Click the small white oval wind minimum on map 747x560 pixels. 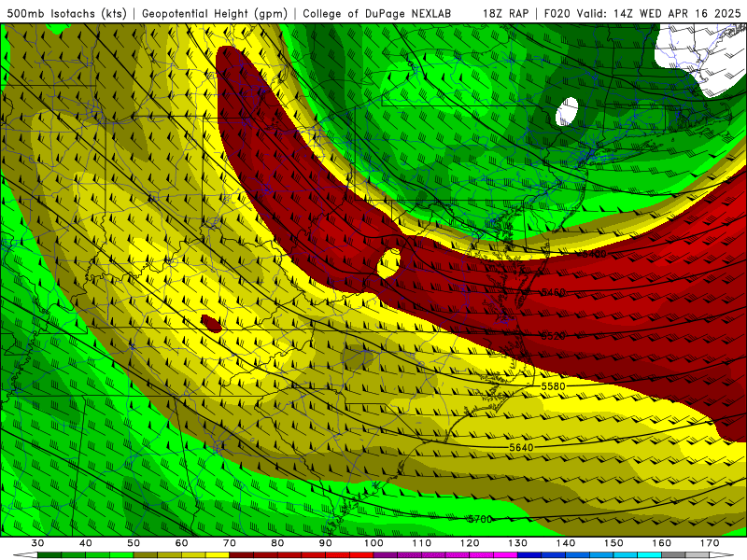click(567, 111)
